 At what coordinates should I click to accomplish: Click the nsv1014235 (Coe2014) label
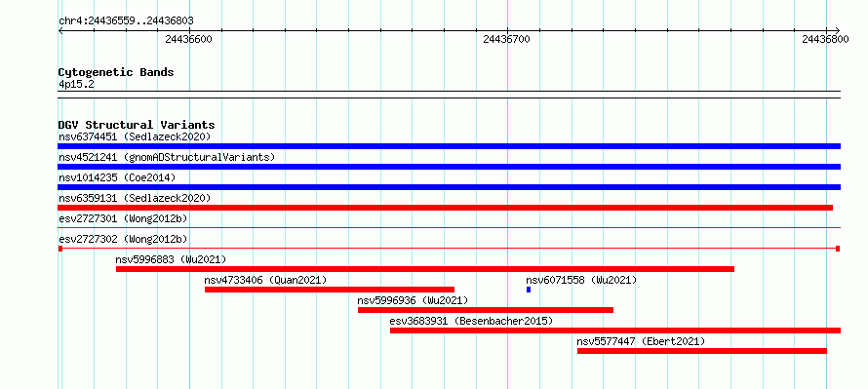pyautogui.click(x=117, y=177)
